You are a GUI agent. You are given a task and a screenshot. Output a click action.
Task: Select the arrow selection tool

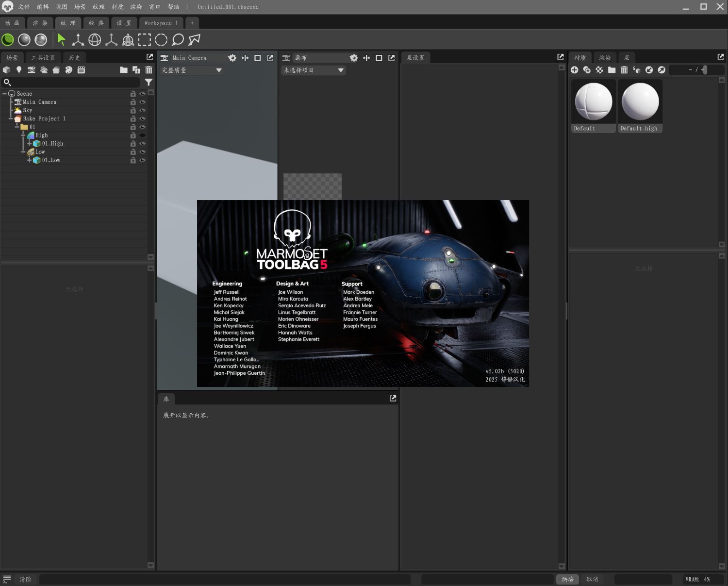[61, 40]
